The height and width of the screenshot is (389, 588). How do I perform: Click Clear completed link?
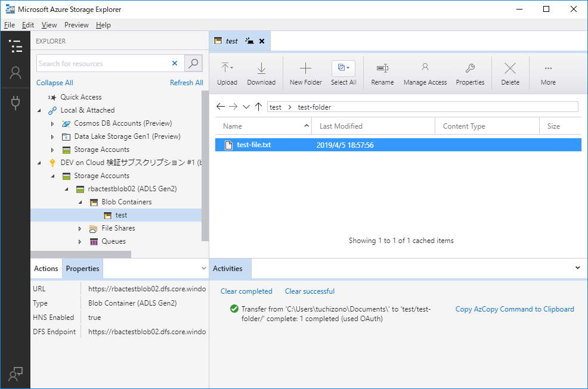click(x=246, y=291)
